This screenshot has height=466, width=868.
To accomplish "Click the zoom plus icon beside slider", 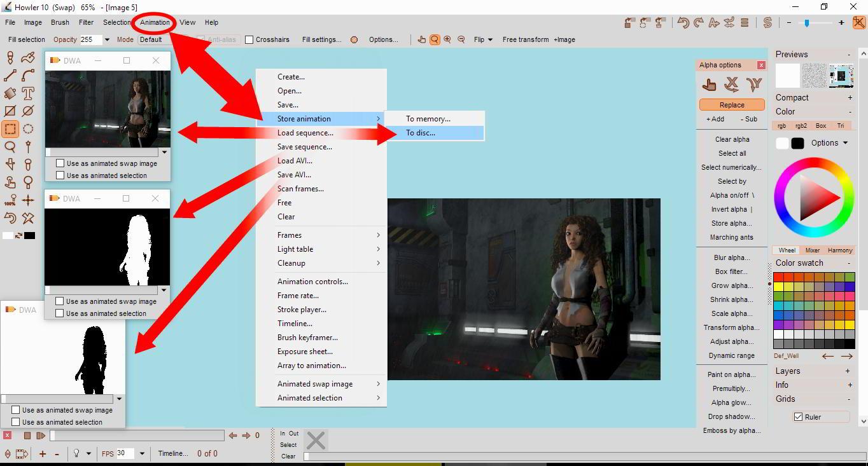I will tap(841, 23).
